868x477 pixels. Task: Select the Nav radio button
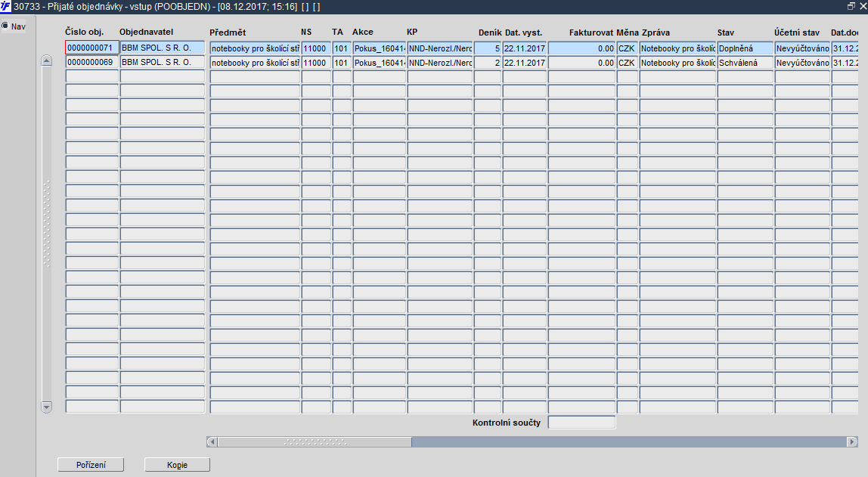coord(5,26)
